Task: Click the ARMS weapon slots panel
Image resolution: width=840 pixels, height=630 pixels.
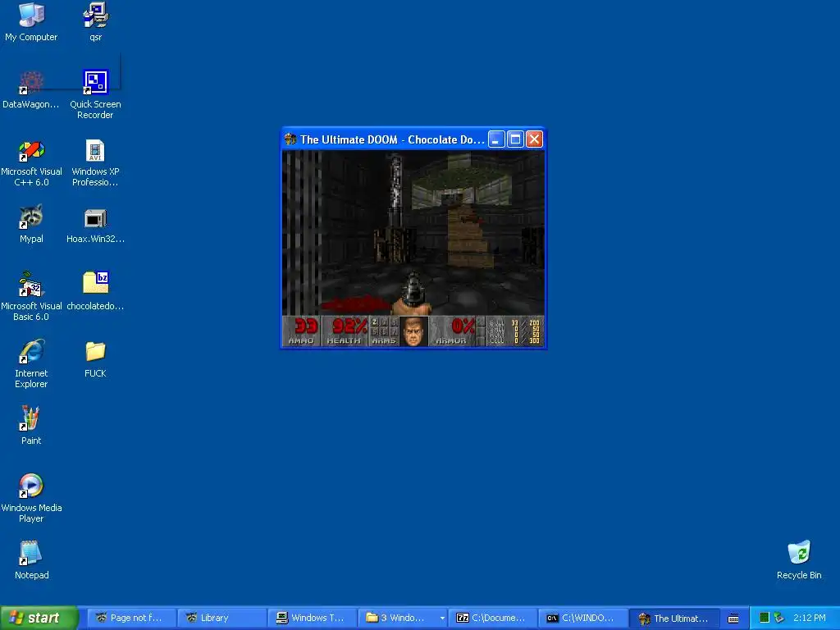Action: tap(384, 331)
